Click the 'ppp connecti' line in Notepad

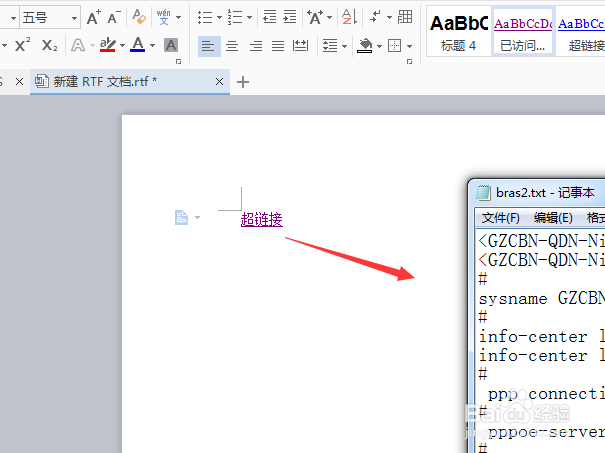[546, 394]
